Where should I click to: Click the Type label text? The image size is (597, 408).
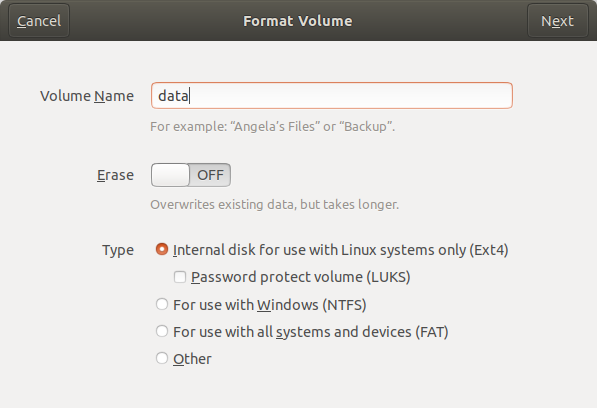point(118,250)
